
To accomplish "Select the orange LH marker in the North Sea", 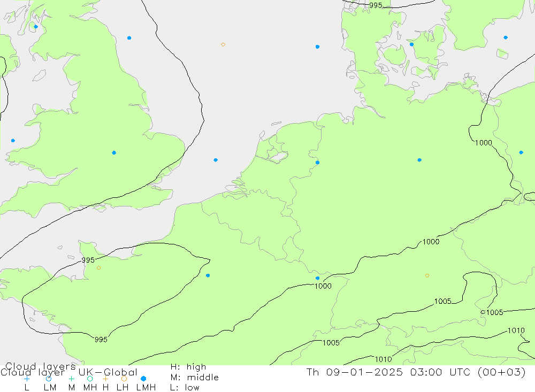I will coord(223,45).
